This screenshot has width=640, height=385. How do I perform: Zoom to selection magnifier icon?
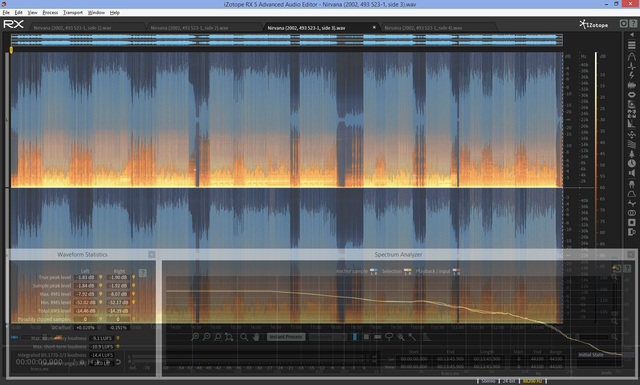pos(218,337)
